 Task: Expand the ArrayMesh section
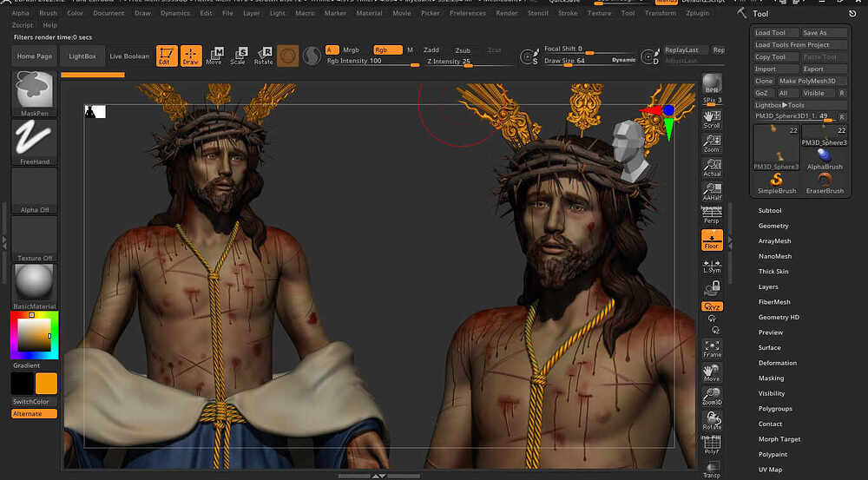click(774, 240)
